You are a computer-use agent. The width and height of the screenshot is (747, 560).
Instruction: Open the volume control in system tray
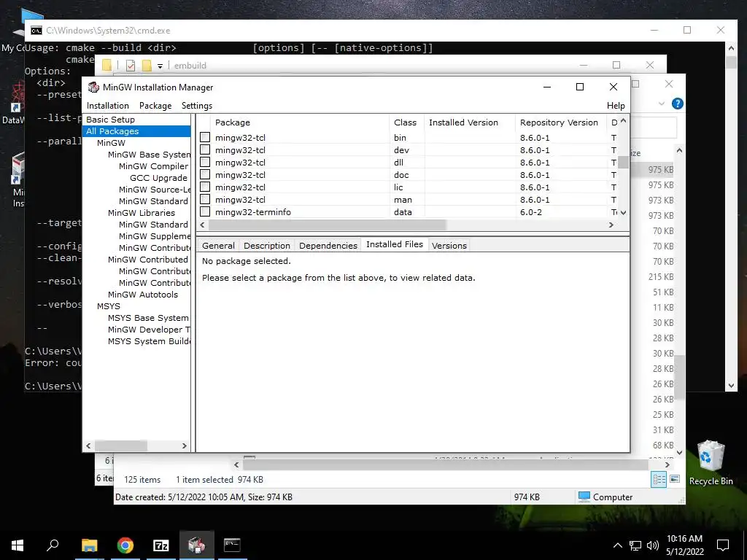point(653,545)
